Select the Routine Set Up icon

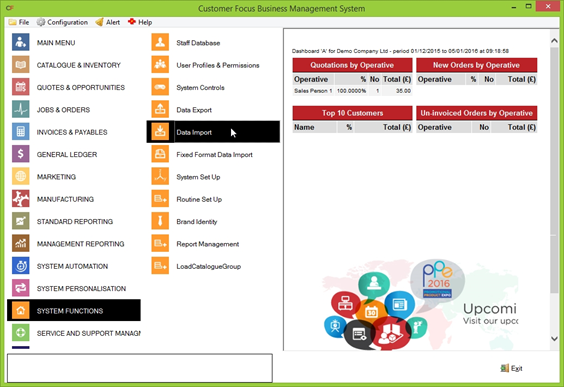coord(160,199)
